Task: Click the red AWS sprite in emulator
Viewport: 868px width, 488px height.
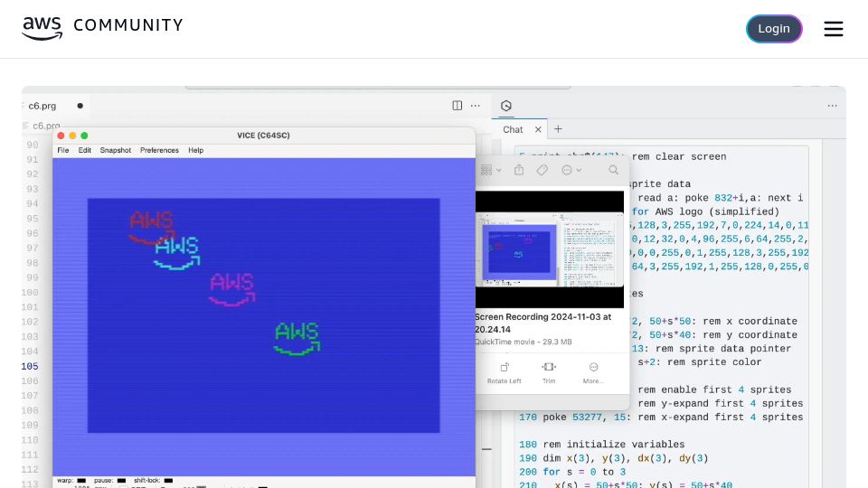Action: point(152,228)
